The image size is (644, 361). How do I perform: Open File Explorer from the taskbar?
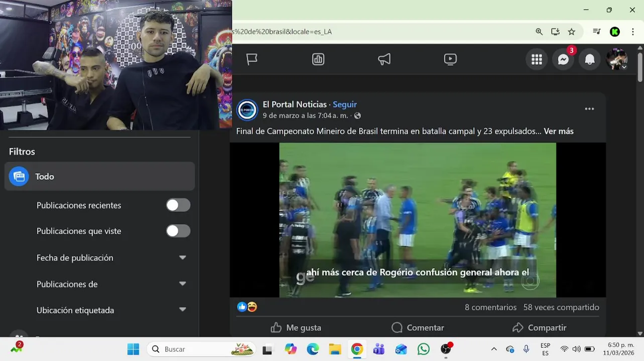[x=335, y=349]
